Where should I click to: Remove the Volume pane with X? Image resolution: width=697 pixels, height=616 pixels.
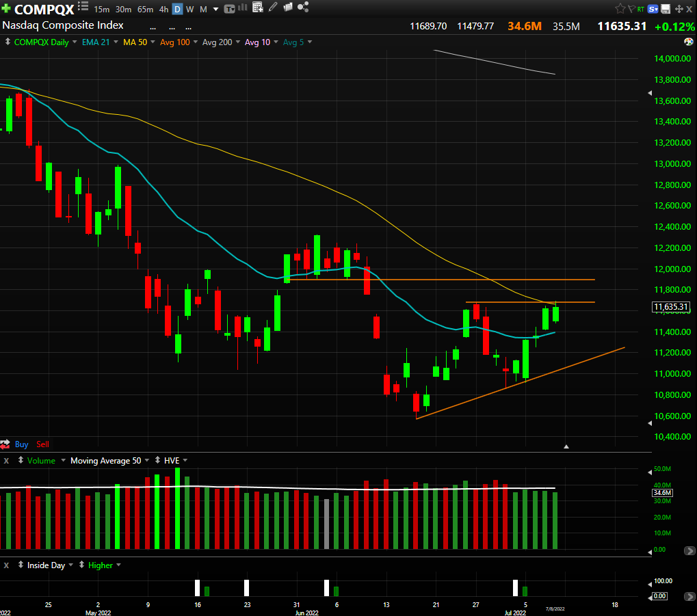pyautogui.click(x=6, y=461)
